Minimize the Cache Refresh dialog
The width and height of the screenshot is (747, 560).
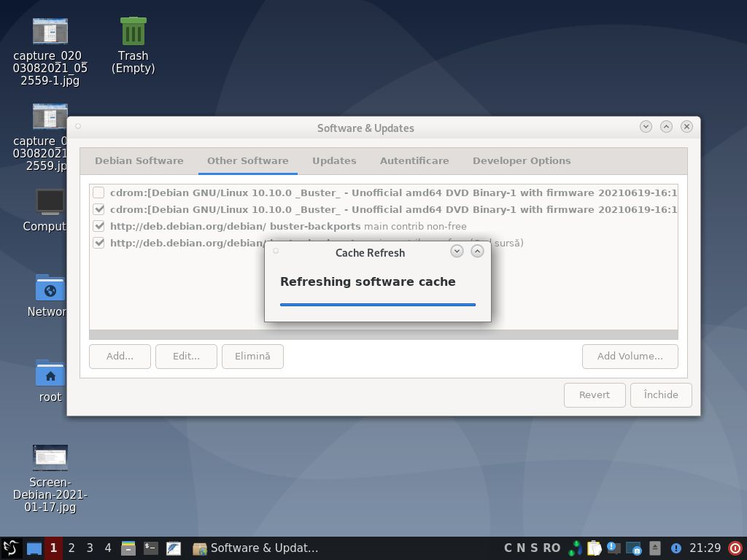pos(457,251)
